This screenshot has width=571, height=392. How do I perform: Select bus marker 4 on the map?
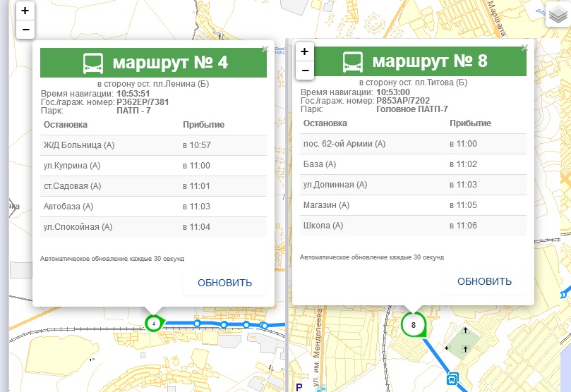[x=155, y=324]
